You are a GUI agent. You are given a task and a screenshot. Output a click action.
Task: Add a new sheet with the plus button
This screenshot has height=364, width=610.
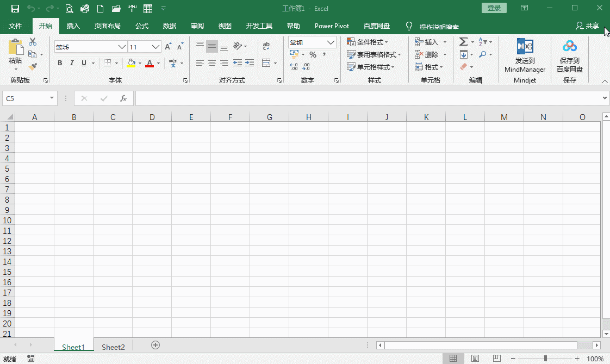[155, 345]
